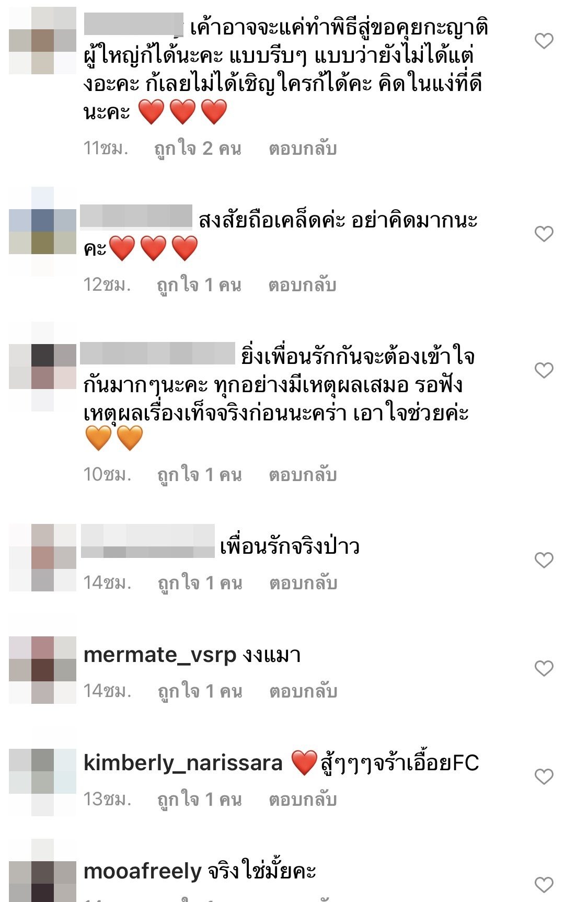The height and width of the screenshot is (902, 588).
Task: Heart the เพื่อนรักจริงป่าว comment
Action: click(x=544, y=560)
